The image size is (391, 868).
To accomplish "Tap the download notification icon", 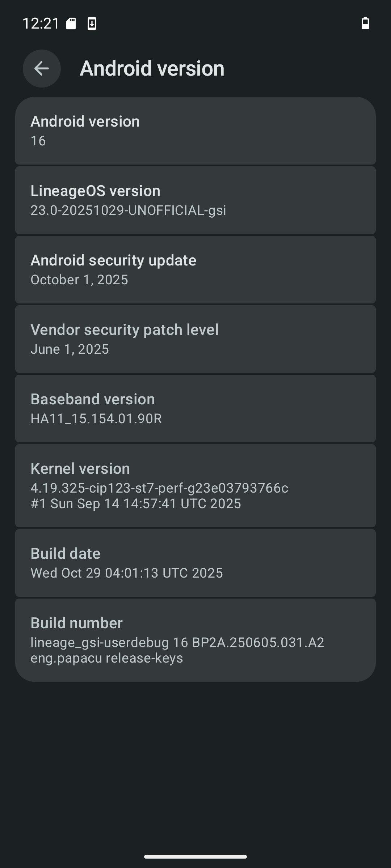I will click(x=92, y=24).
